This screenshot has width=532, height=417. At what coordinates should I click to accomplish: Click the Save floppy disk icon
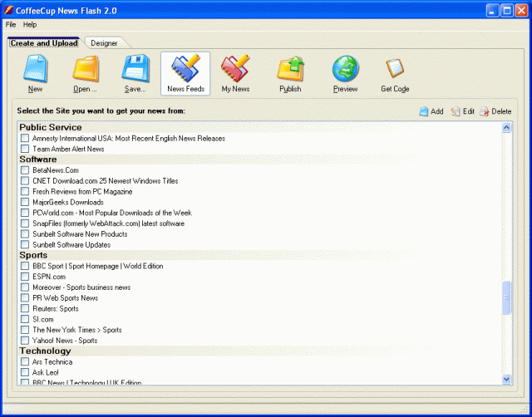(135, 69)
